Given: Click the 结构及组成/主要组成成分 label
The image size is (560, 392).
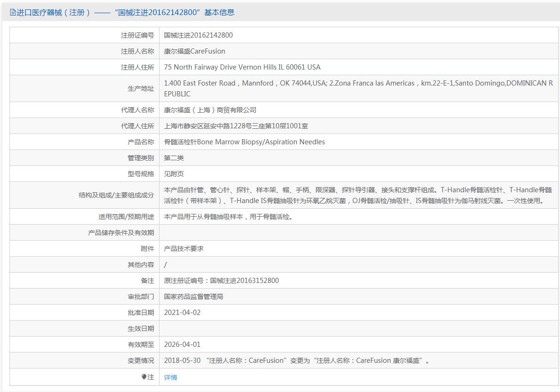Looking at the screenshot, I should pos(116,195).
